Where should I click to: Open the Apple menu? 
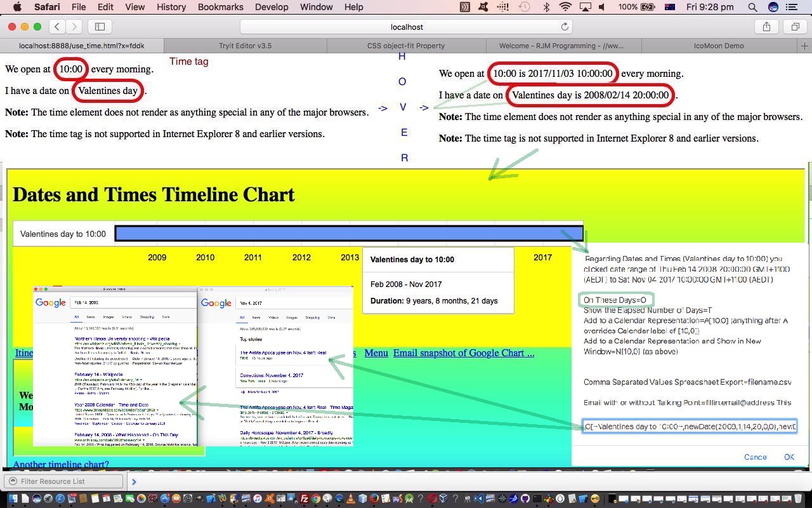click(17, 7)
